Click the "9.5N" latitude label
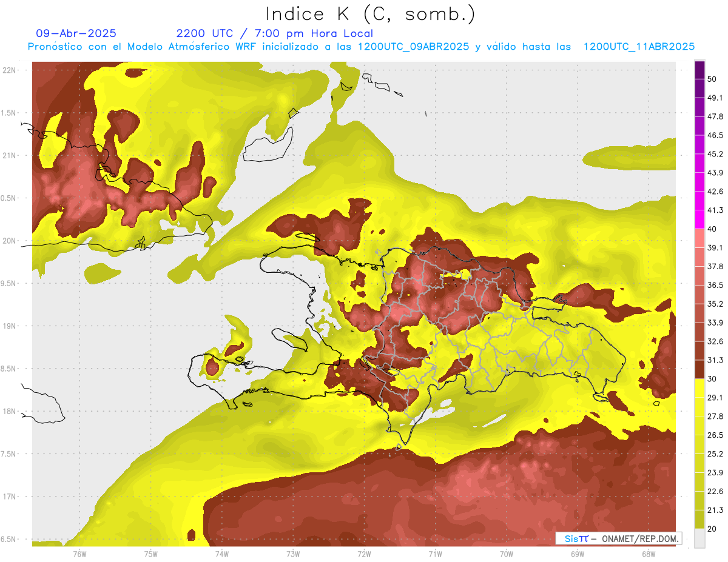This screenshot has width=728, height=562. (9, 283)
